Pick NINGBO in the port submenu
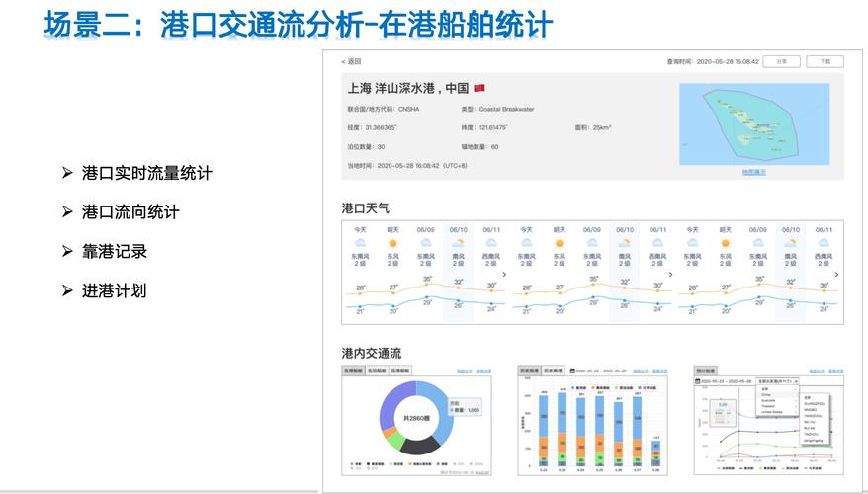868x494 pixels. [810, 410]
